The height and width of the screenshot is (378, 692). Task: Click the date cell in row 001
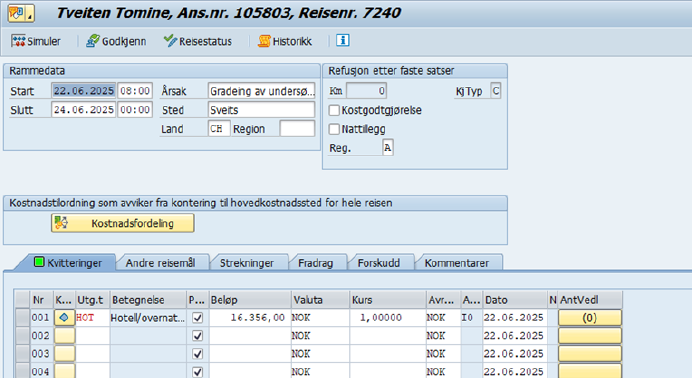pyautogui.click(x=515, y=318)
